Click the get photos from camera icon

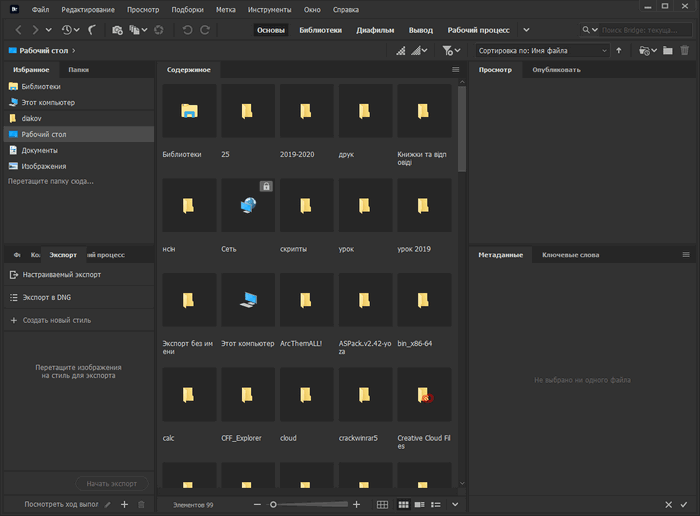pyautogui.click(x=118, y=30)
